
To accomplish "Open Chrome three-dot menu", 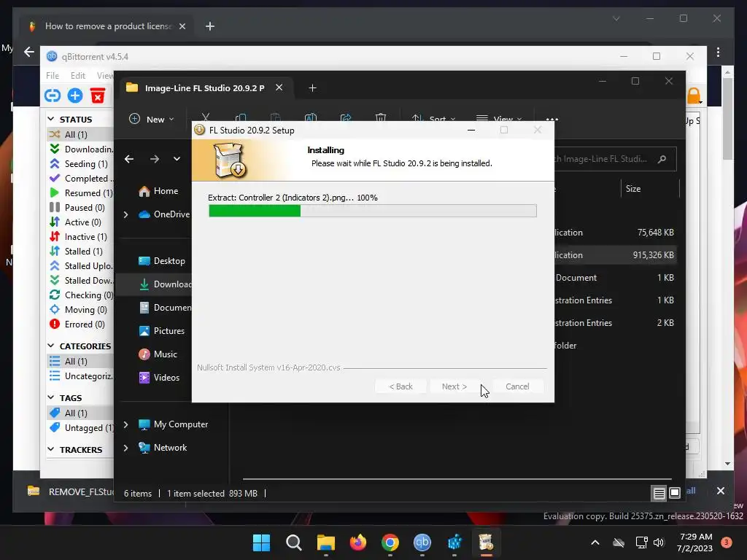I will [718, 52].
